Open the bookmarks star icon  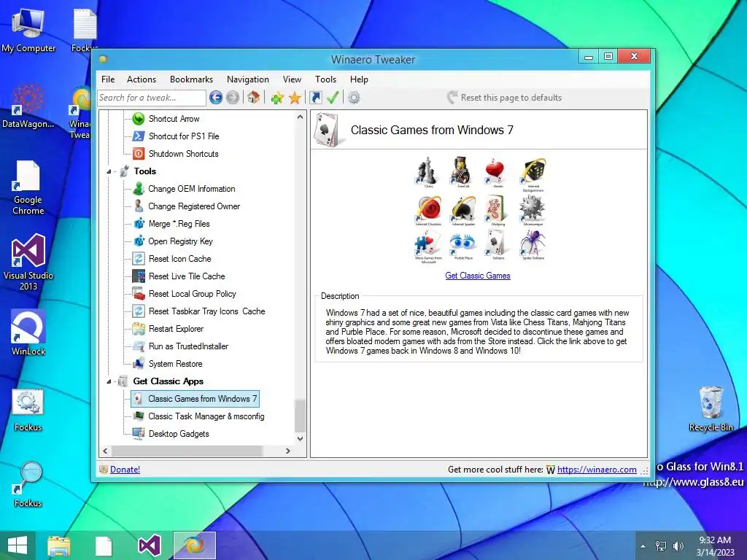tap(295, 98)
